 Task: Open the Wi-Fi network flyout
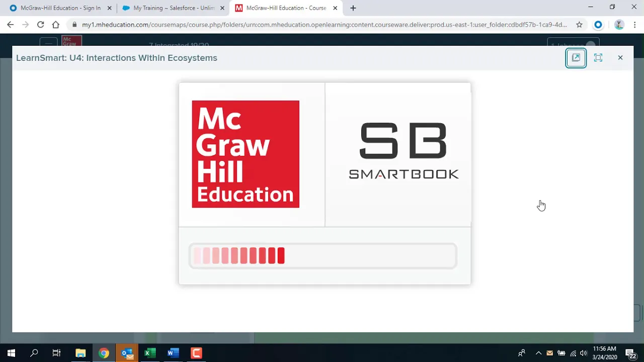(573, 353)
